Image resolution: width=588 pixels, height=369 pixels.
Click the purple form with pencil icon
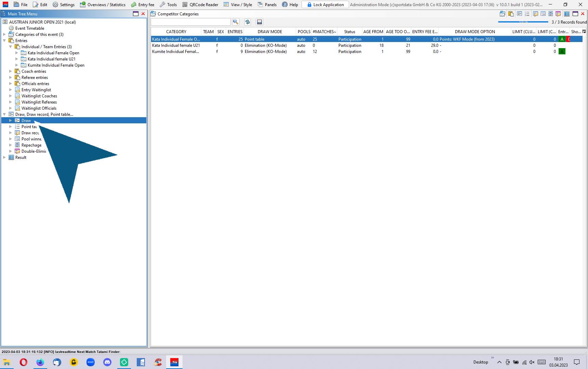coord(558,14)
